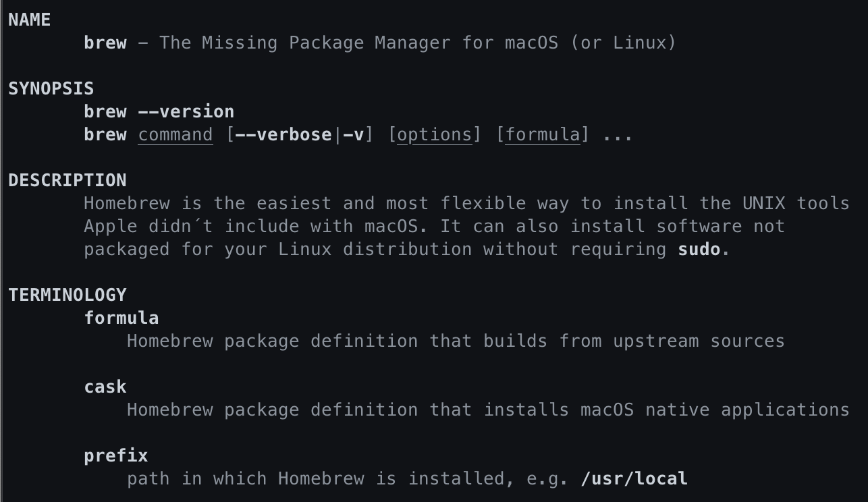
Task: Click the underlined 'options' argument
Action: coord(434,135)
